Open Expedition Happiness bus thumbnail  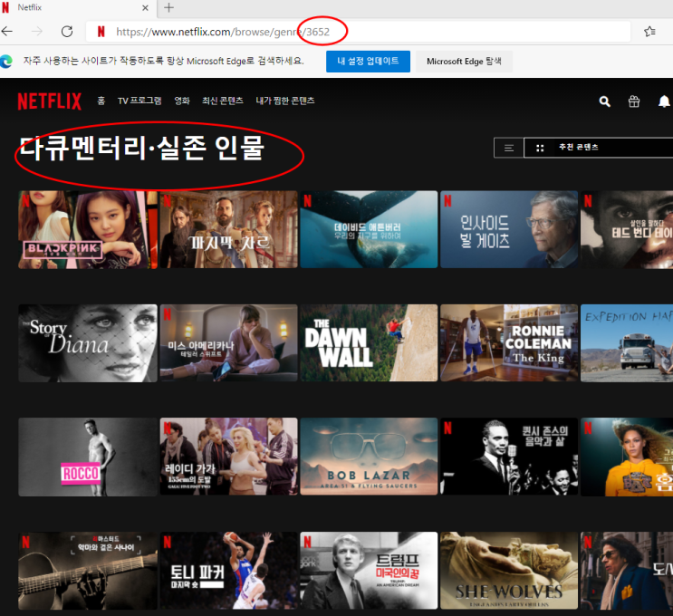tap(627, 343)
